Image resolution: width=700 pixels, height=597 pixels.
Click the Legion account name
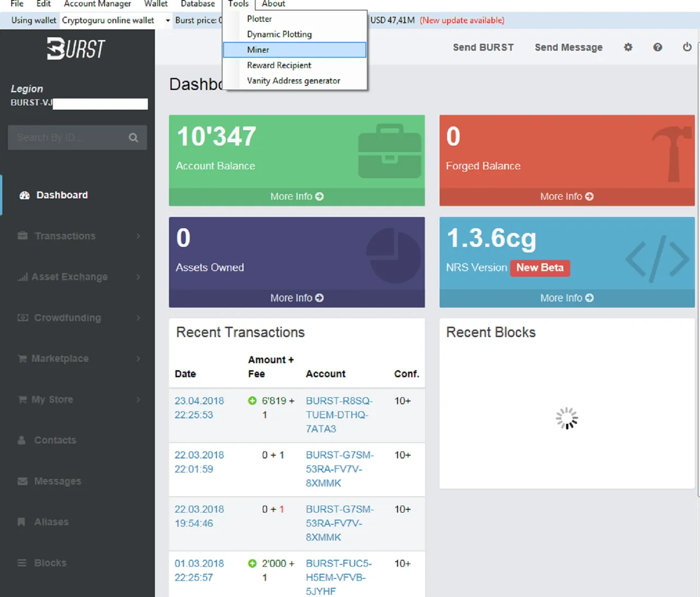pos(27,89)
